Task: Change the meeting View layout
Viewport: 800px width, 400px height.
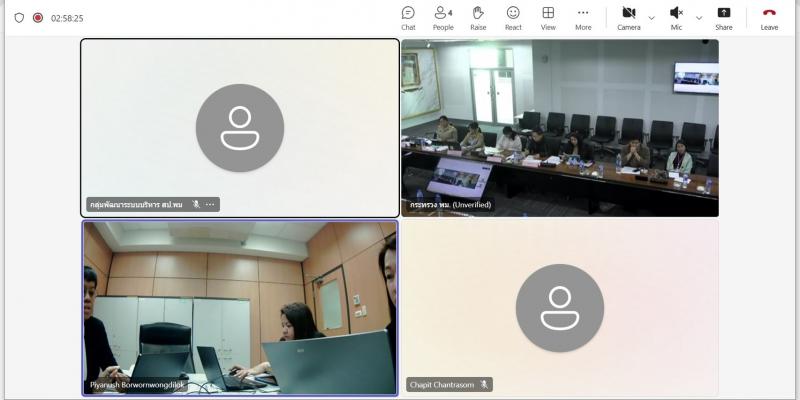Action: [x=548, y=18]
